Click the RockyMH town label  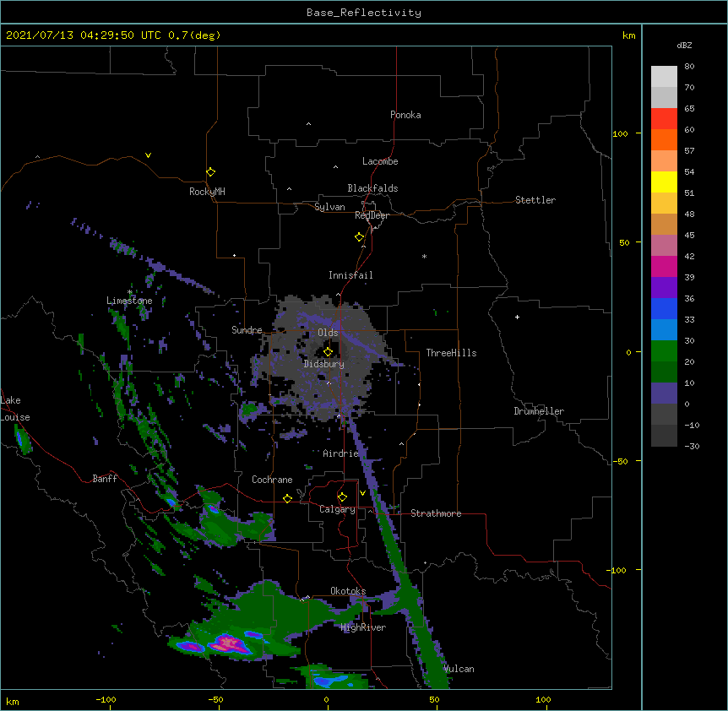click(x=207, y=192)
